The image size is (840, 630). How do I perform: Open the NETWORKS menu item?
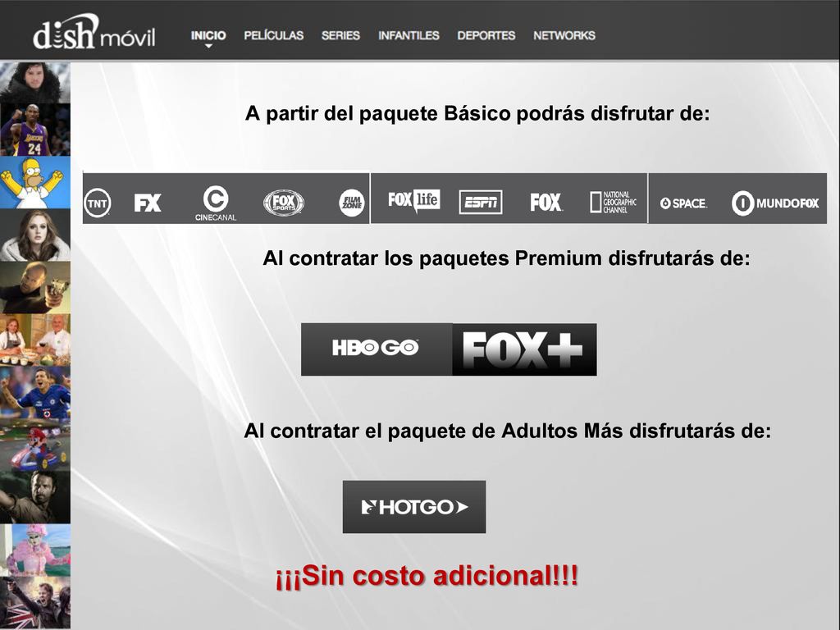pos(564,35)
